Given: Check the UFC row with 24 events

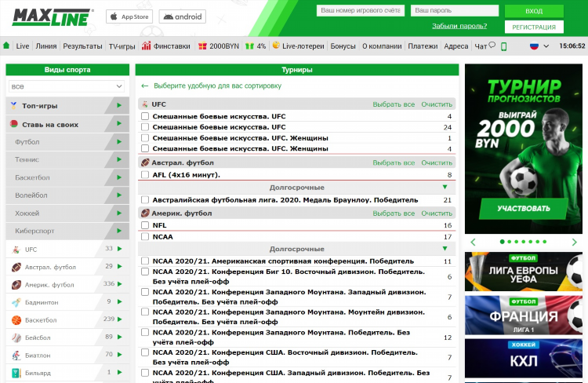Looking at the screenshot, I should [145, 127].
